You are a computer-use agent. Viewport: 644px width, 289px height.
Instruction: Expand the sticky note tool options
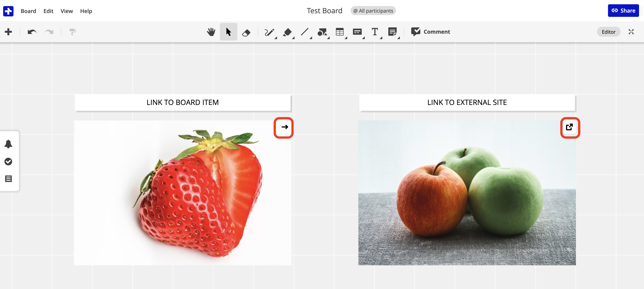pyautogui.click(x=399, y=38)
